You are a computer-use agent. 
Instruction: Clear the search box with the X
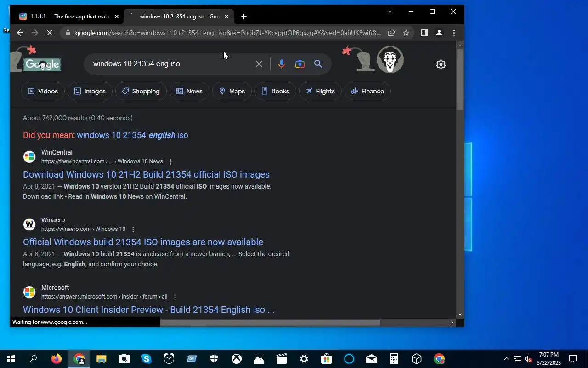(x=259, y=64)
